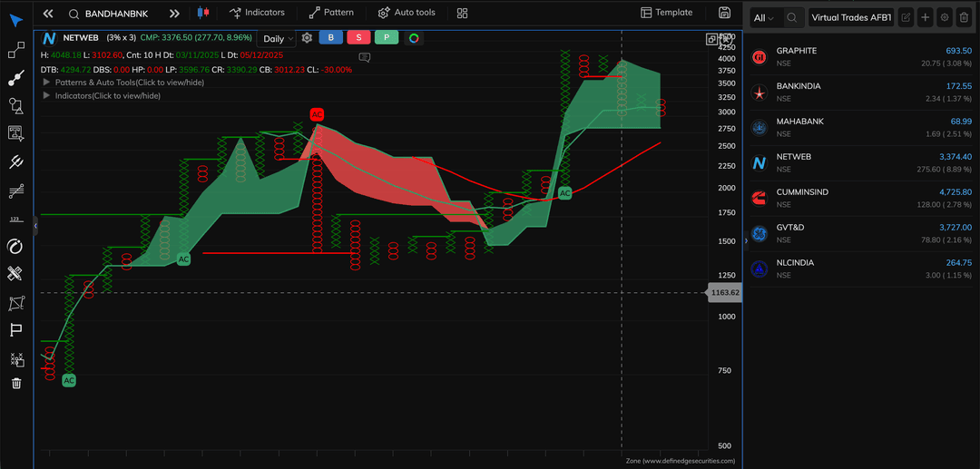Open the multi-chart grid layout icon

[x=462, y=13]
